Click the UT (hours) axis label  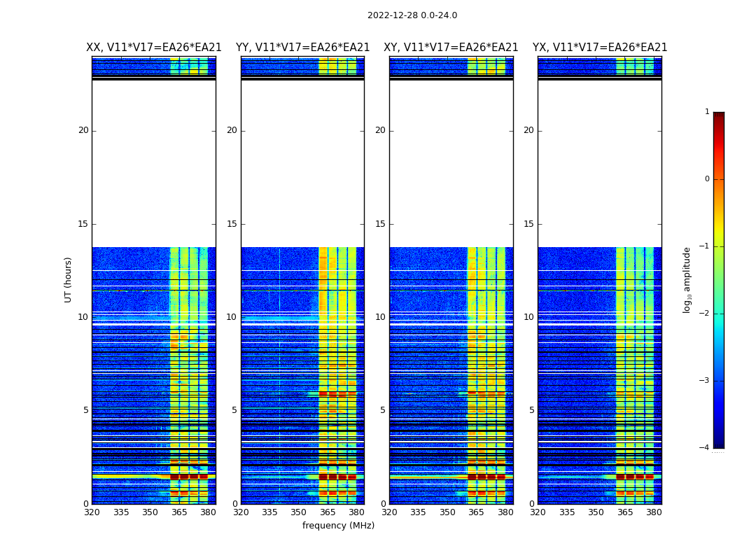(x=69, y=279)
